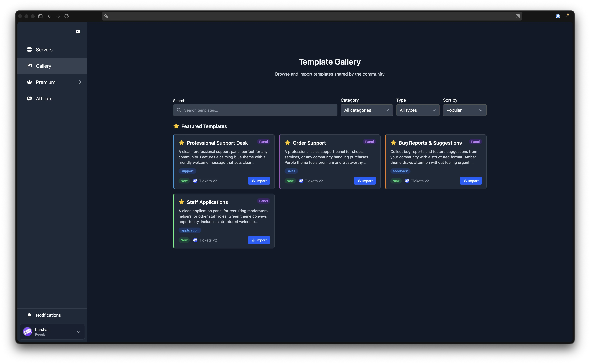Open the ben.hall account menu
This screenshot has height=364, width=590.
[52, 332]
